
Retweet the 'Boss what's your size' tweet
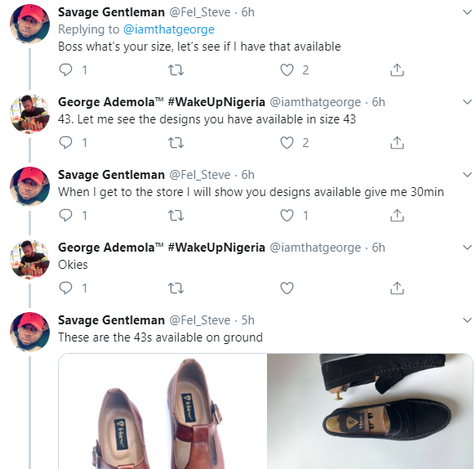tap(176, 70)
